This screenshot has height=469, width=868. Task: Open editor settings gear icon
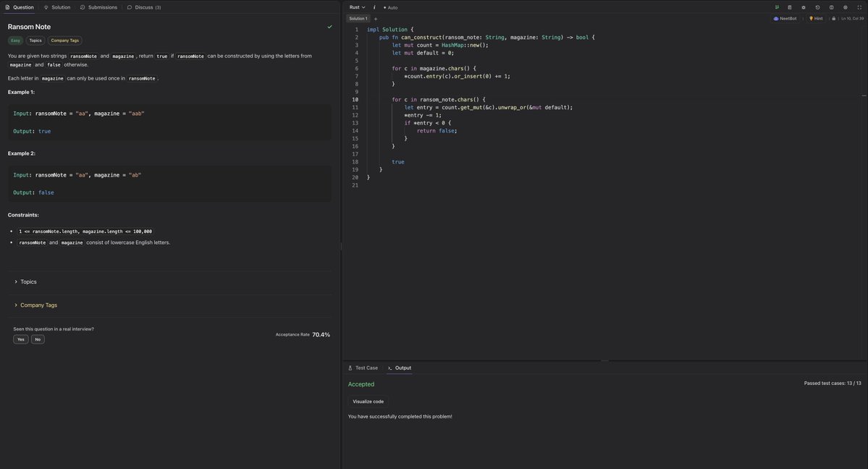tap(846, 7)
